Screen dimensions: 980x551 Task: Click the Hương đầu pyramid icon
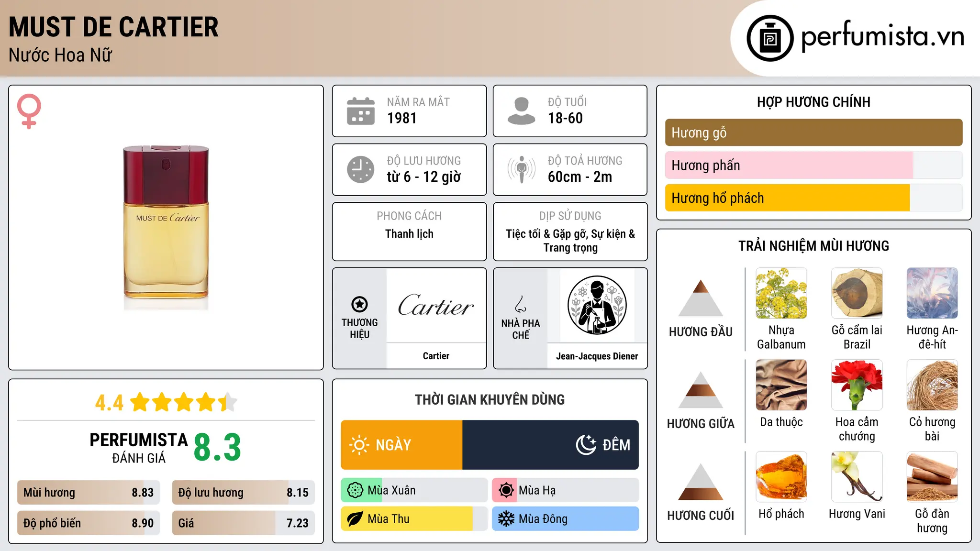tap(701, 298)
